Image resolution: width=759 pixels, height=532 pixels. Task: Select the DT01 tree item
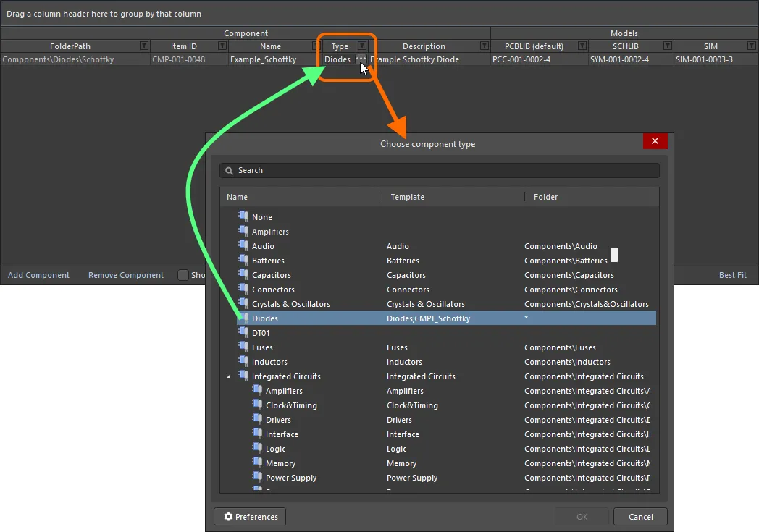click(261, 333)
